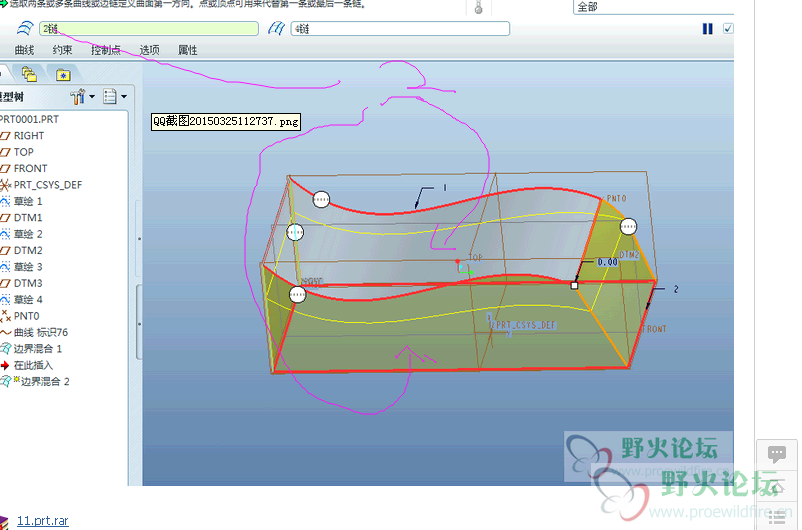Click constraint circle on top red curve

pyautogui.click(x=321, y=199)
